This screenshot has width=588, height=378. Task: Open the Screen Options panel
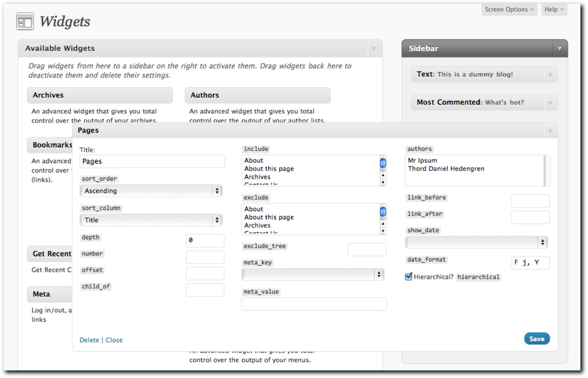[509, 9]
